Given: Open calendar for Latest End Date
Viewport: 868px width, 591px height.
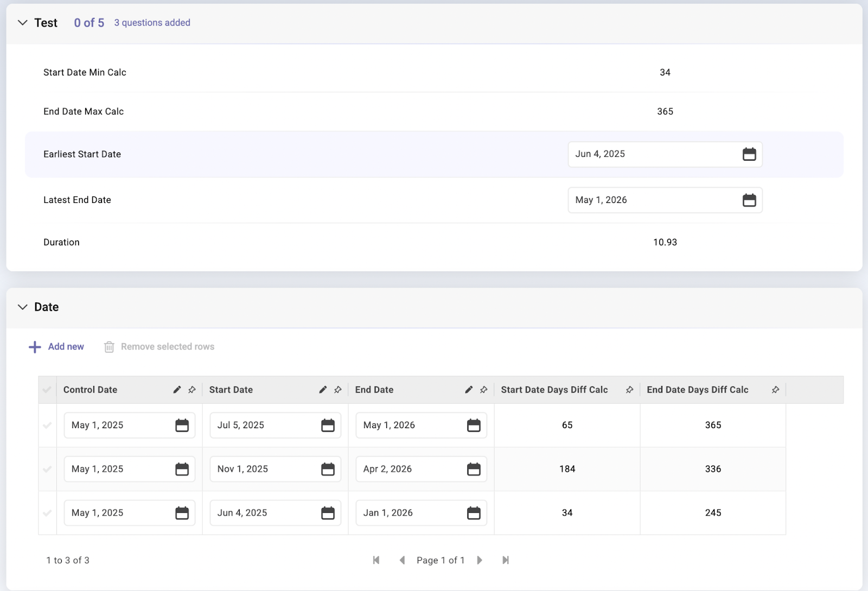Looking at the screenshot, I should (749, 200).
